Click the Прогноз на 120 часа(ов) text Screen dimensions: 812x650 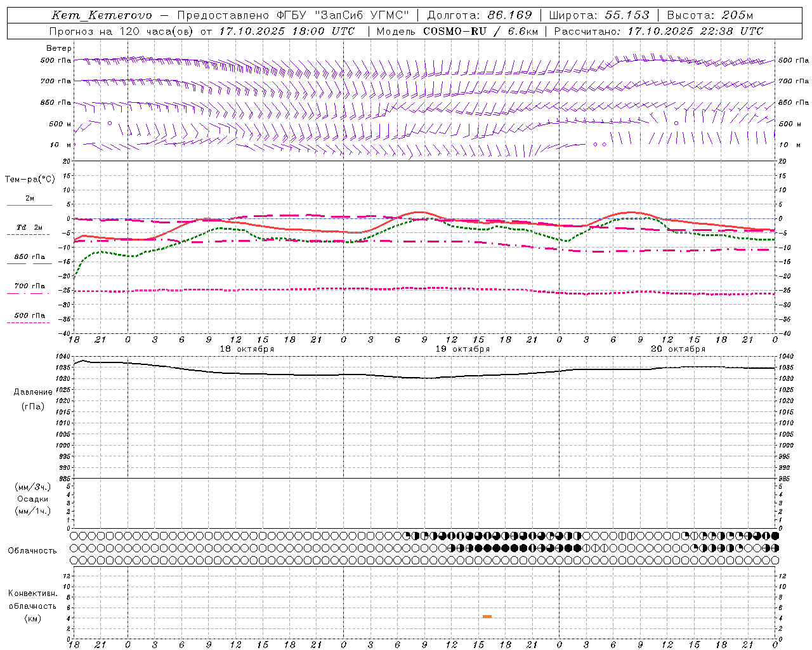click(122, 31)
